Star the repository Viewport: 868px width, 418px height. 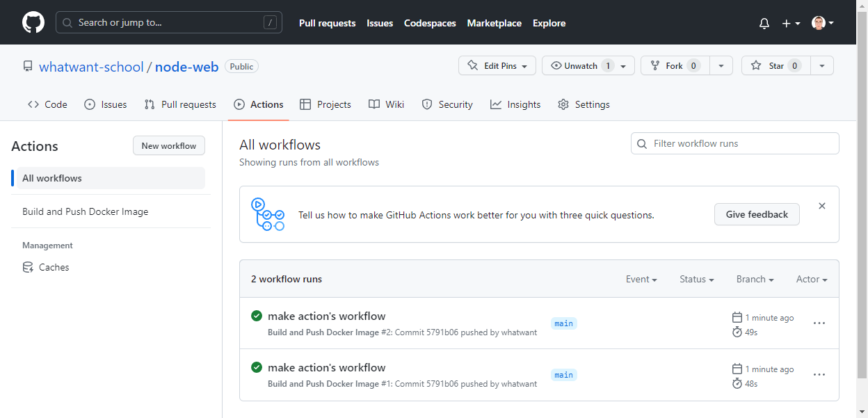tap(775, 65)
